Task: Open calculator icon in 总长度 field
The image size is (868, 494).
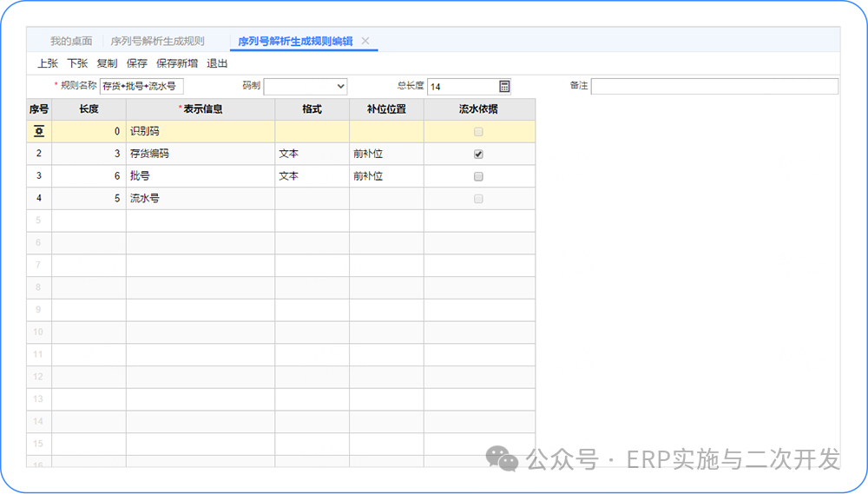Action: (504, 87)
